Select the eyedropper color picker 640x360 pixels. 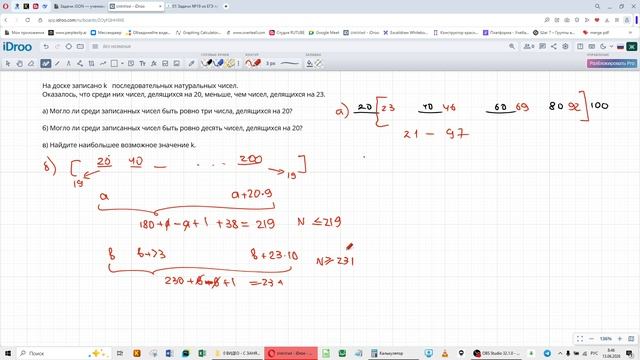click(x=191, y=64)
